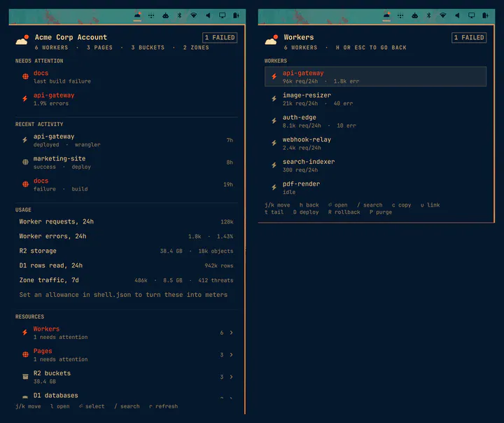The height and width of the screenshot is (423, 504).
Task: Click the cloud icon in the Workers panel top bar
Action: tap(386, 15)
